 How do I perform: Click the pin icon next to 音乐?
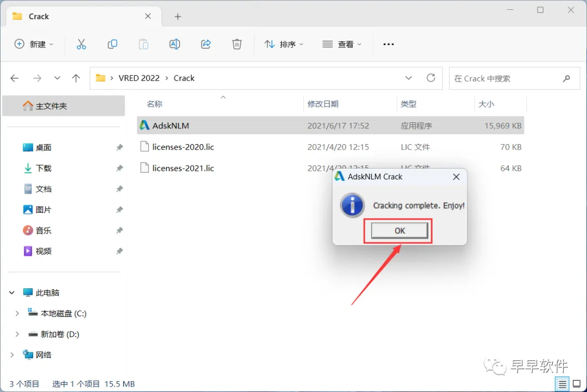120,231
